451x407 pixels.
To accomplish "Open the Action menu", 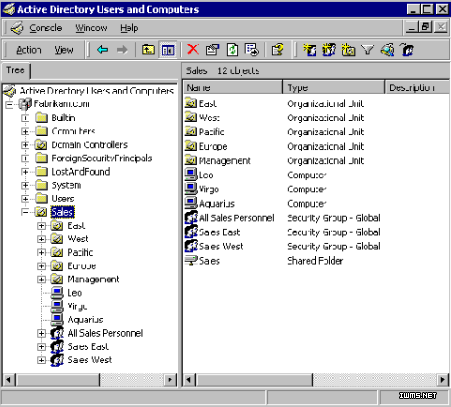I will tap(29, 50).
